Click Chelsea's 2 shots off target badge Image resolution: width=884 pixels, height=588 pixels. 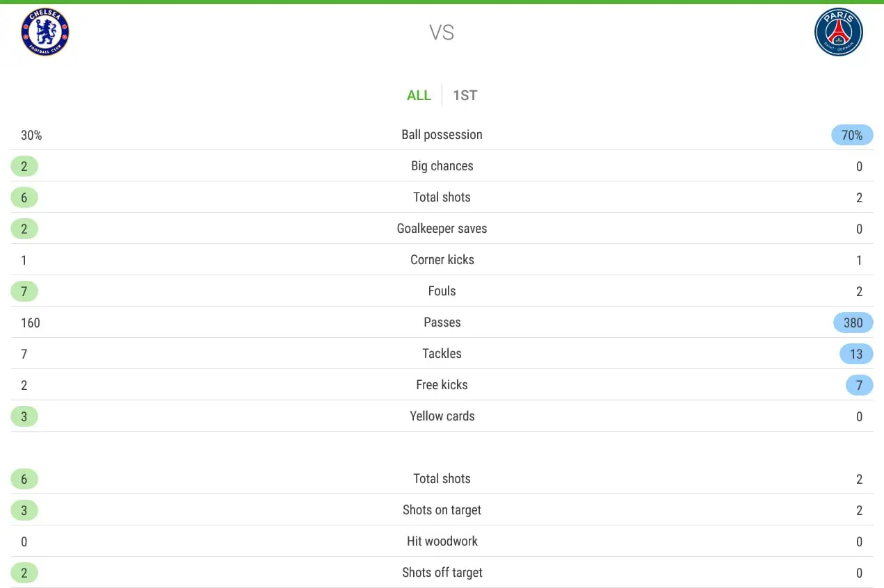24,573
